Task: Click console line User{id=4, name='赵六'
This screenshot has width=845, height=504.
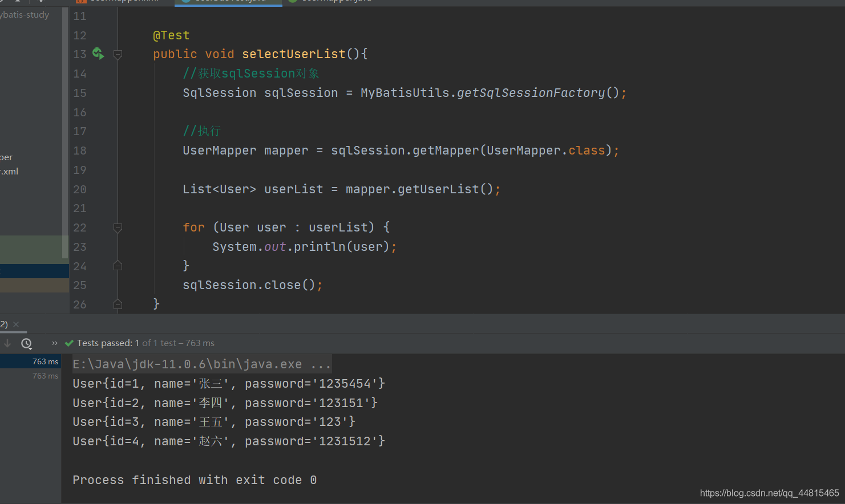Action: [229, 441]
